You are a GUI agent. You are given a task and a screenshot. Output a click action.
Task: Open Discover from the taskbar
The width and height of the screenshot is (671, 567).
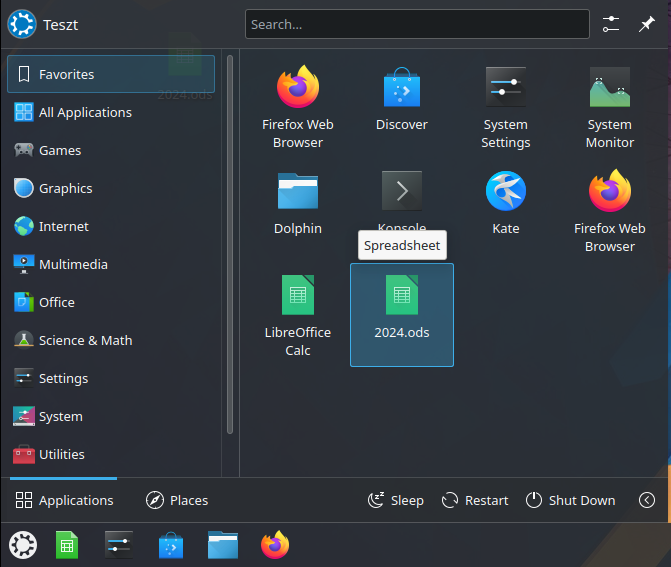(171, 545)
